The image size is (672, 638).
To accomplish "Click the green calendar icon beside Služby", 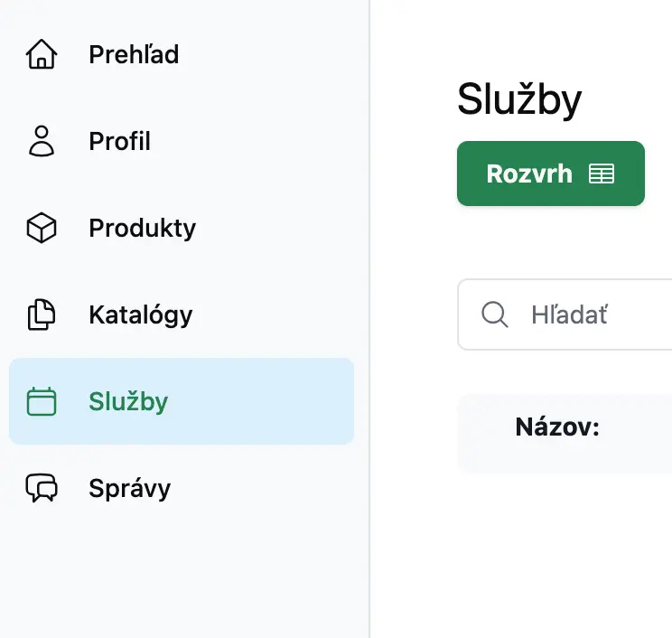I will pos(42,401).
